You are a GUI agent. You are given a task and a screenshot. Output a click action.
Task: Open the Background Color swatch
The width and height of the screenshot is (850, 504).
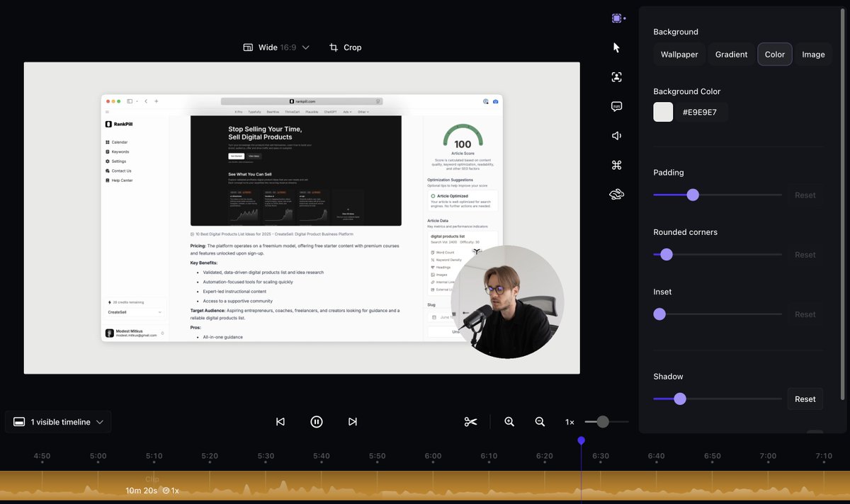[663, 112]
